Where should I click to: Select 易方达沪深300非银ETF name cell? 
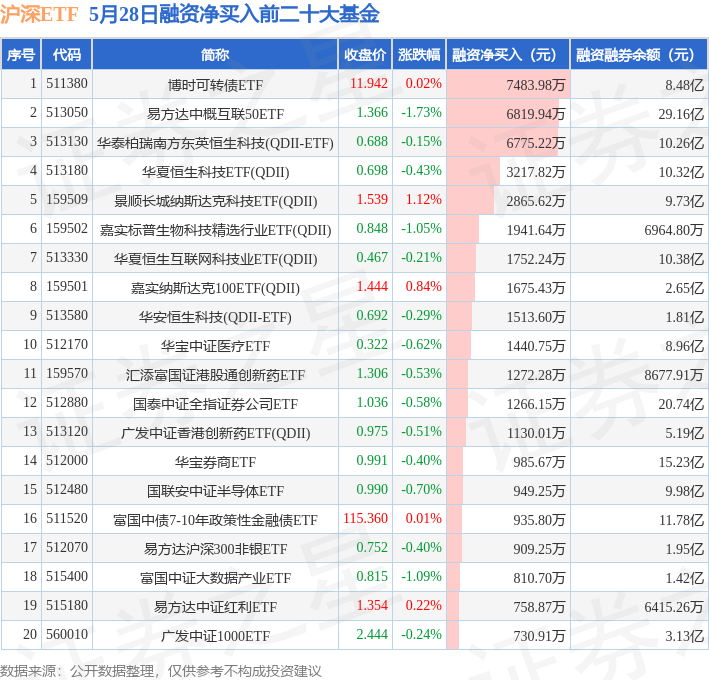click(x=215, y=548)
